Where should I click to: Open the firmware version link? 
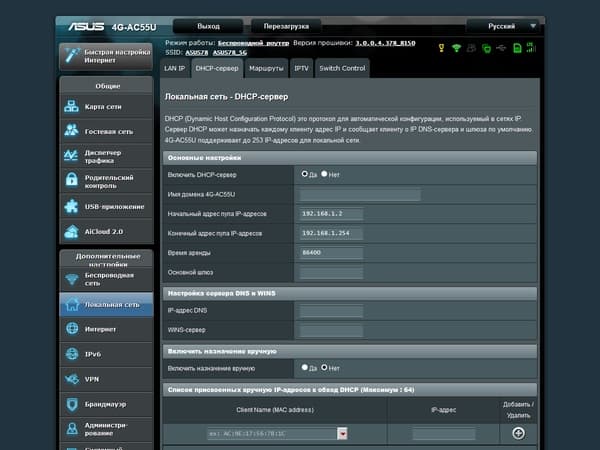[385, 43]
